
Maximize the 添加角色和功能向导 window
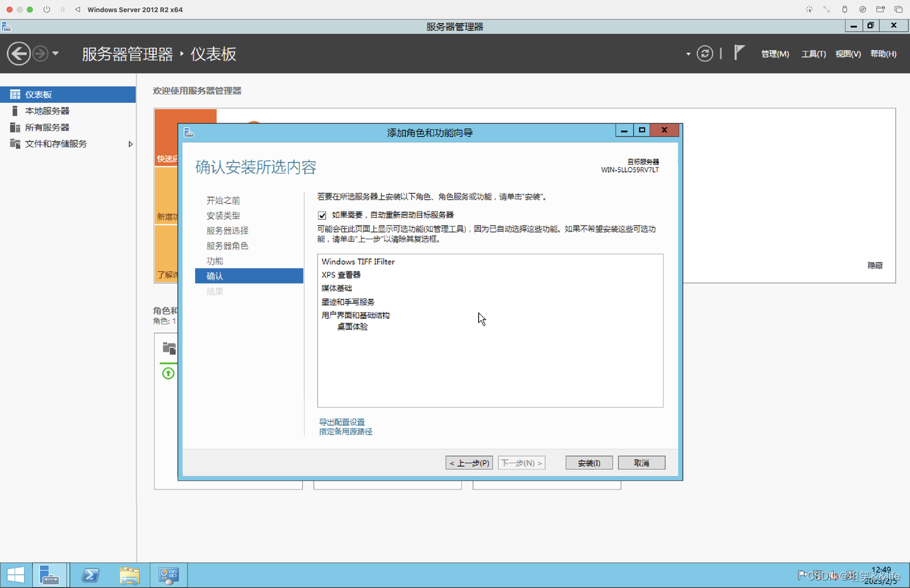click(642, 130)
